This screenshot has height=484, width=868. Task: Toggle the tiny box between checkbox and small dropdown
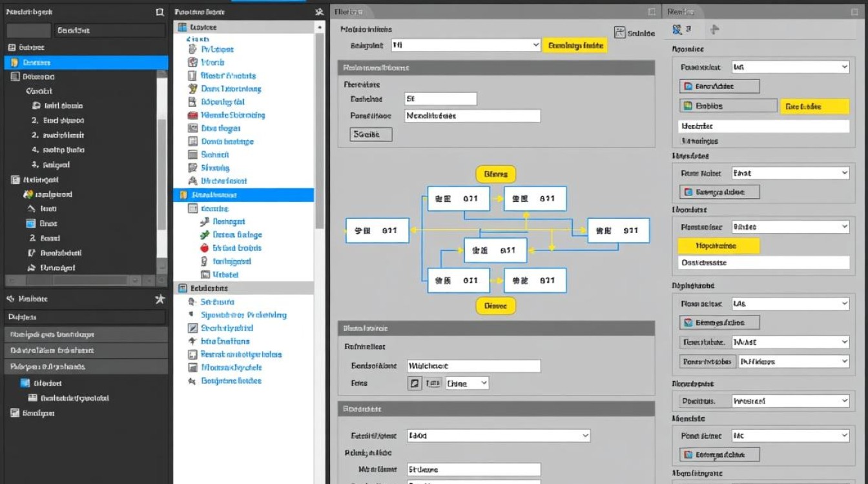[x=433, y=383]
